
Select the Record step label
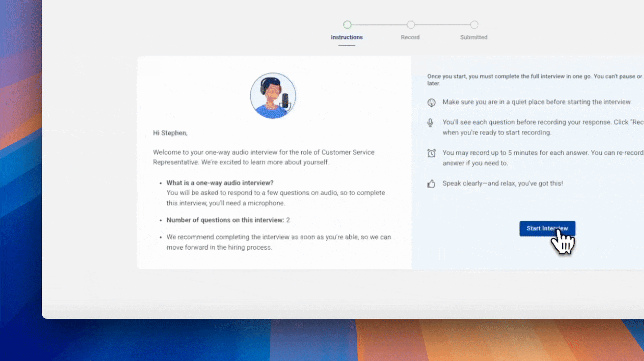click(x=410, y=37)
